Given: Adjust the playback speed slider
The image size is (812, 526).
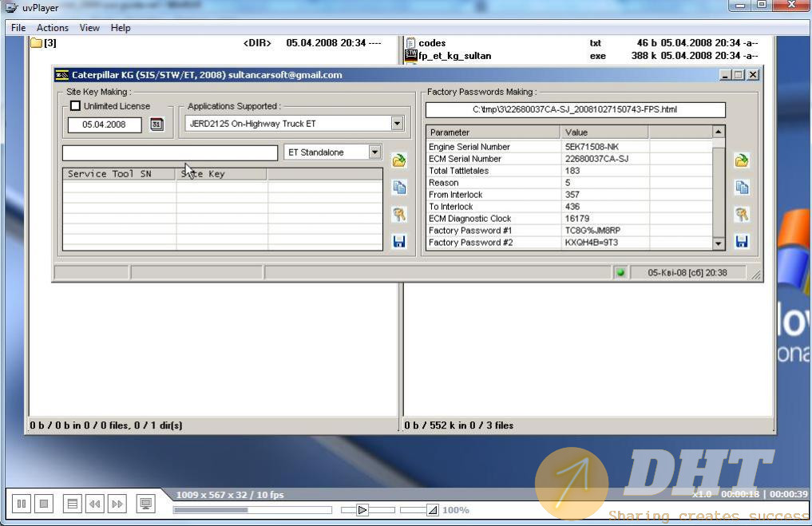Looking at the screenshot, I should tap(368, 510).
